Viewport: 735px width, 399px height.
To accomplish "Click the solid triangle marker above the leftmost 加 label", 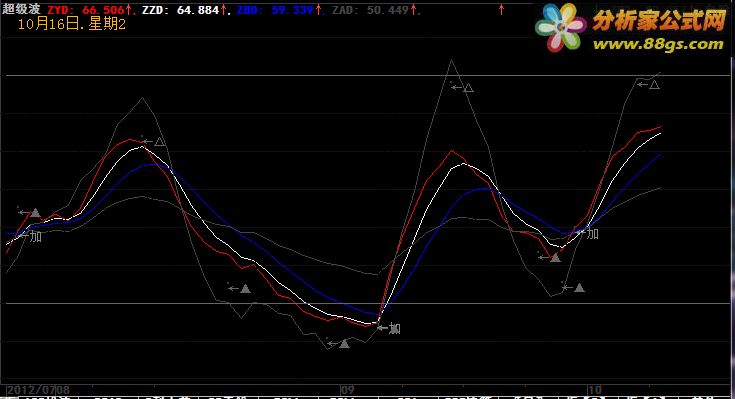I will pyautogui.click(x=35, y=213).
